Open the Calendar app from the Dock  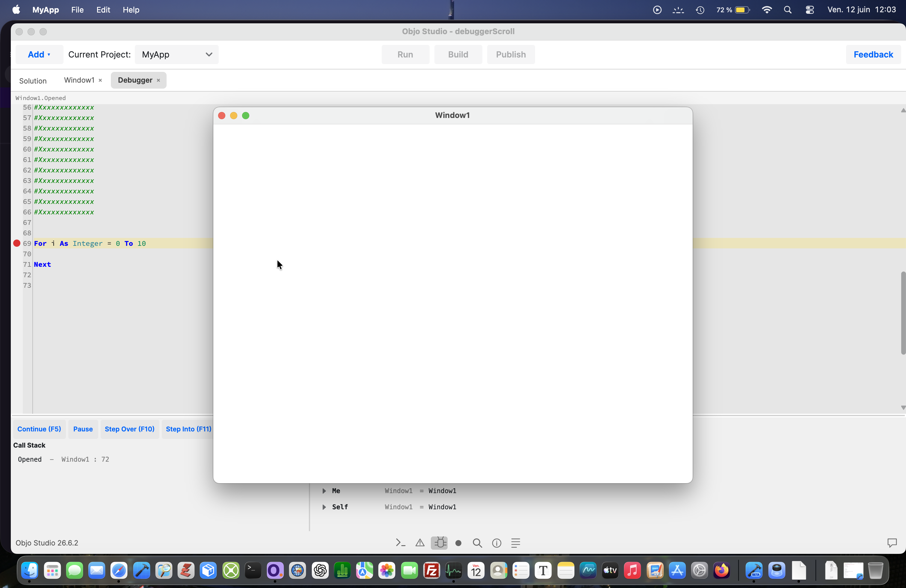coord(476,570)
